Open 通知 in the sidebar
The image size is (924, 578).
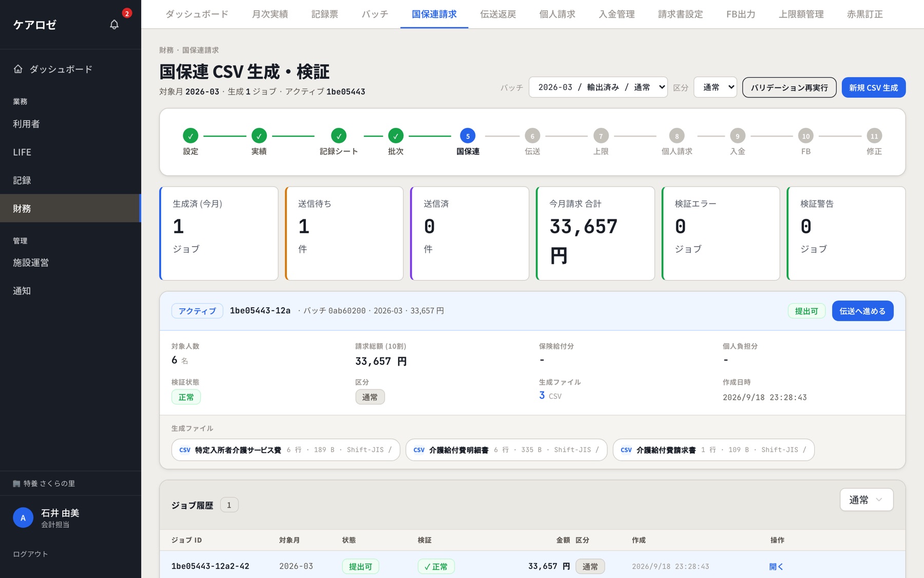[70, 291]
